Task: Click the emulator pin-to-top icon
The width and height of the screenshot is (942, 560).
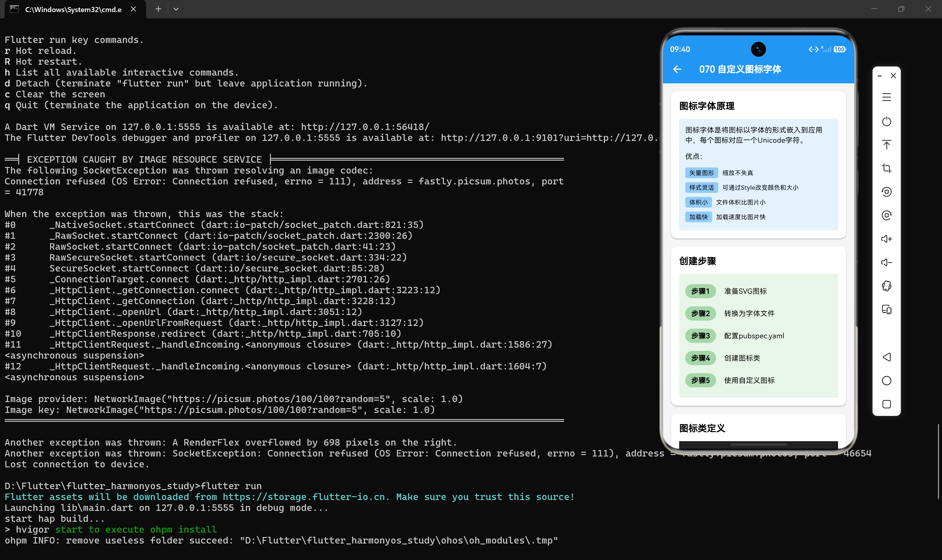Action: coord(886,145)
